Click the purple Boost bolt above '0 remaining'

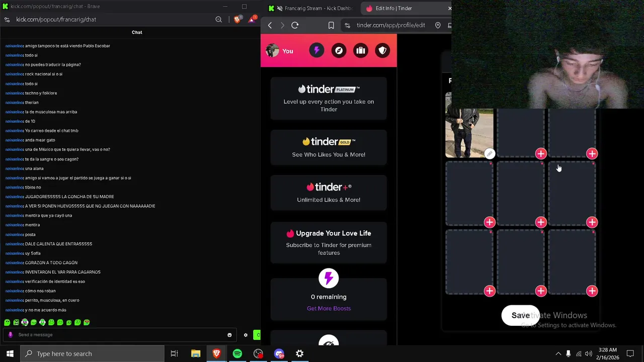(x=329, y=278)
